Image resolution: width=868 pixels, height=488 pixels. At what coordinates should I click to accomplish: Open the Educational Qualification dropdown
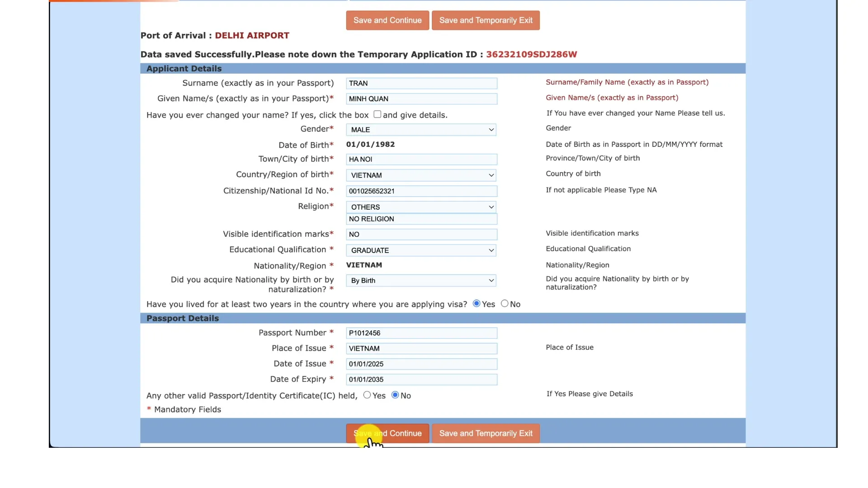coord(421,250)
